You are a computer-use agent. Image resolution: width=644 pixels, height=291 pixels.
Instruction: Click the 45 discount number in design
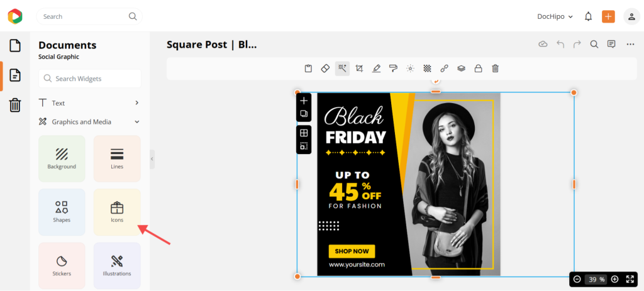point(344,191)
